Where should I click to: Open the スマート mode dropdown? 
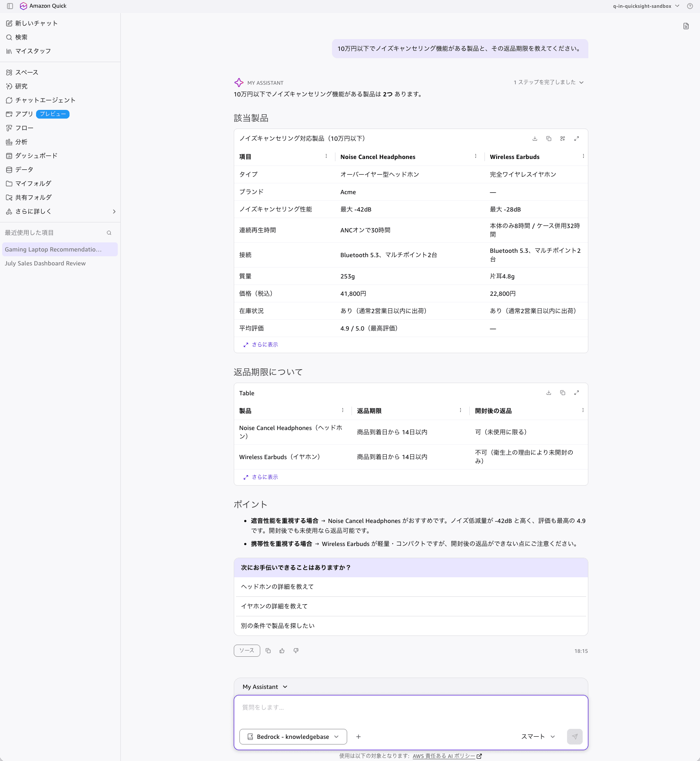tap(538, 737)
